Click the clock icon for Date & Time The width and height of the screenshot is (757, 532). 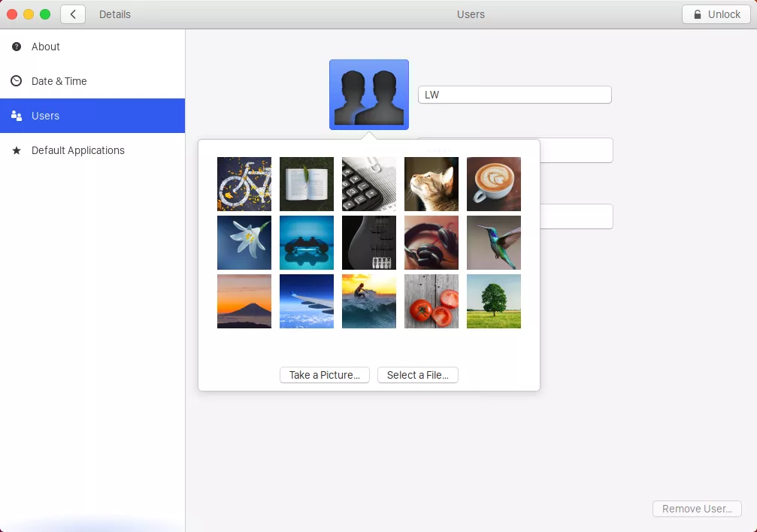click(17, 81)
